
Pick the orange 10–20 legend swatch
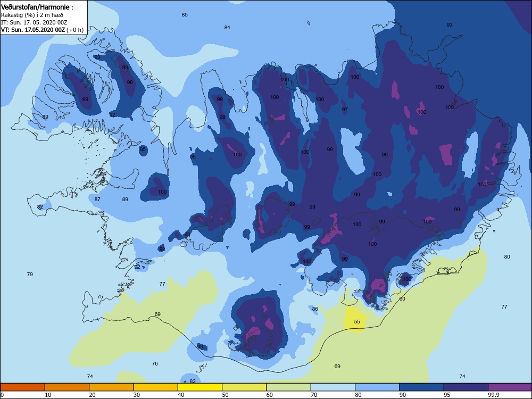[67, 387]
